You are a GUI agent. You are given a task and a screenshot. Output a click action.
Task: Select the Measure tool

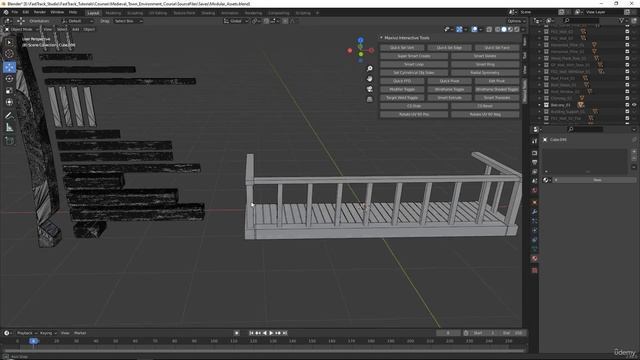click(x=9, y=128)
